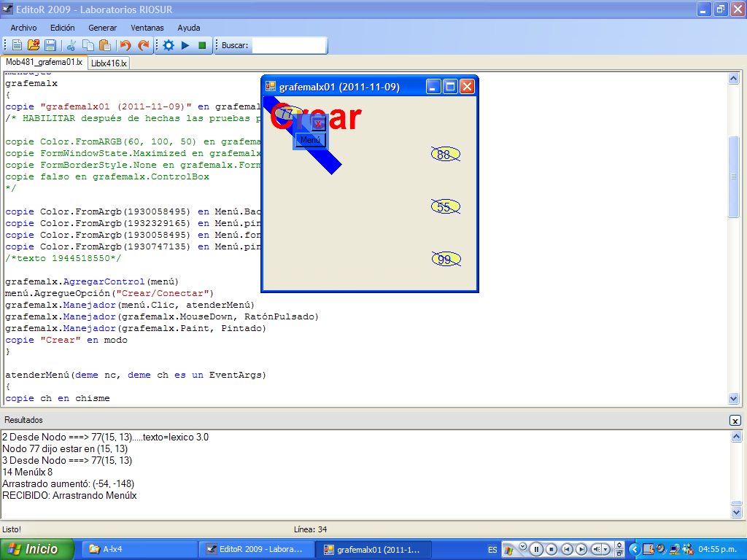This screenshot has width=747, height=560.
Task: Create a new file with toolbar icon
Action: (x=17, y=45)
